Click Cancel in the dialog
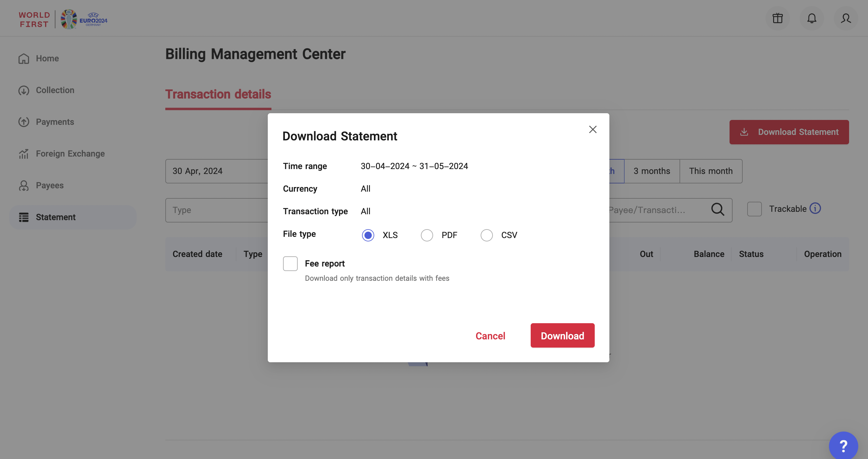 pyautogui.click(x=490, y=336)
